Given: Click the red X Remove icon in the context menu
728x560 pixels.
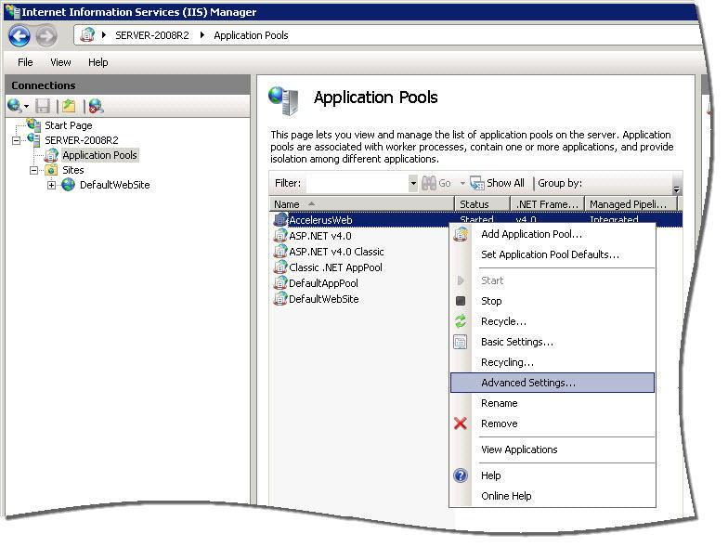Looking at the screenshot, I should (461, 423).
